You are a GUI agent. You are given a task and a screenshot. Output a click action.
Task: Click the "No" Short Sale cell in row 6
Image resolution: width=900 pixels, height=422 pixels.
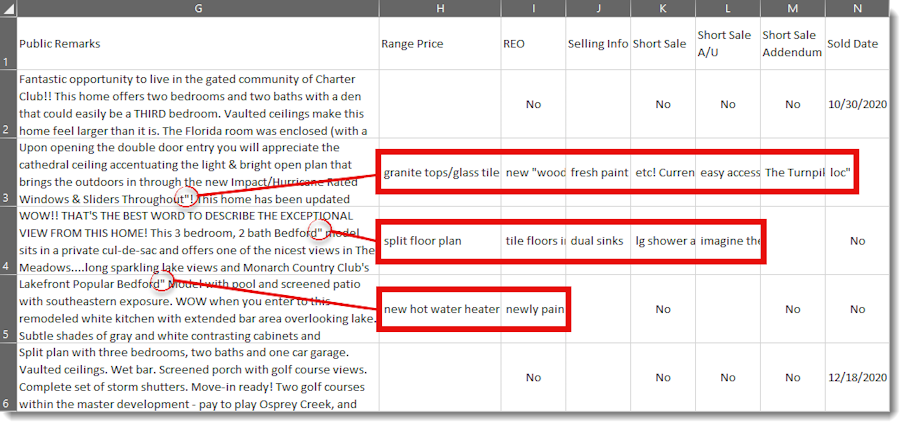(x=663, y=377)
